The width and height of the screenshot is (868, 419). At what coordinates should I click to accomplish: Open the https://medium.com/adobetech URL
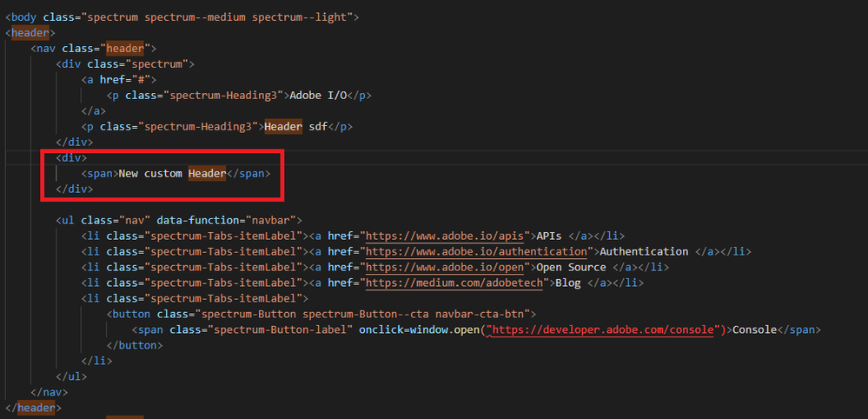pyautogui.click(x=458, y=283)
